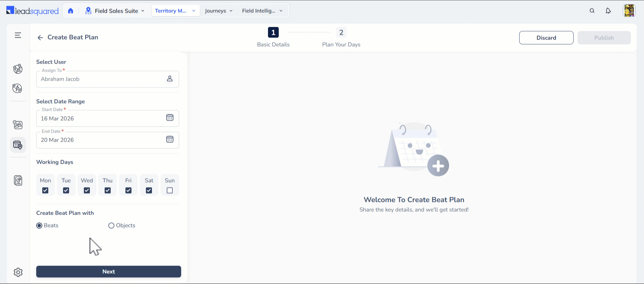Click the Discard button
The image size is (644, 284).
coord(546,38)
